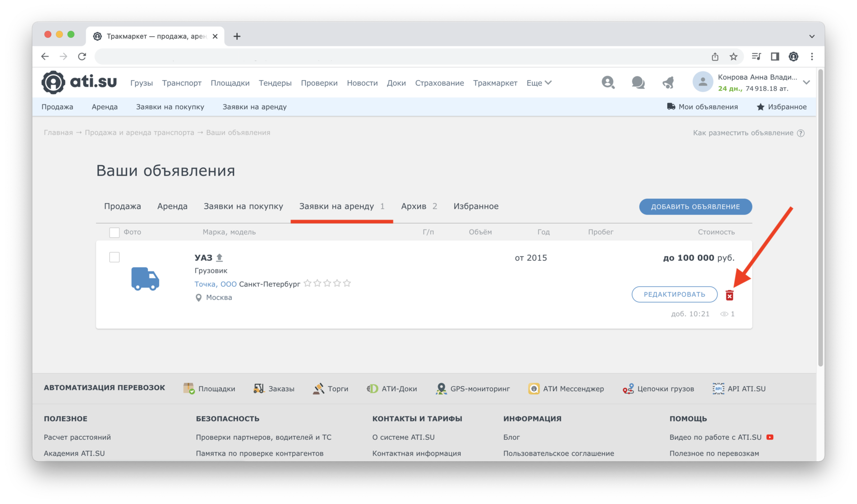Viewport: 857px width, 504px height.
Task: Go back in browser history
Action: [45, 57]
